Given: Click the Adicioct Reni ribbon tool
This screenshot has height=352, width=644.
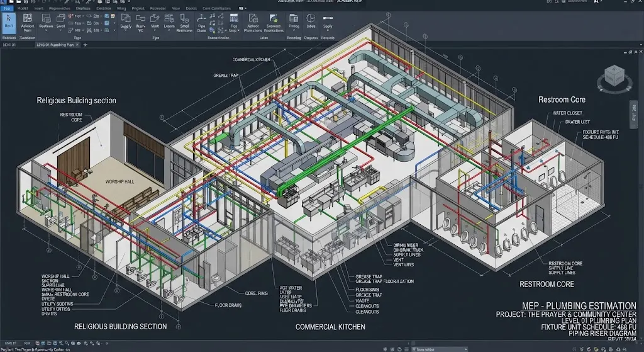Looking at the screenshot, I should click(28, 22).
